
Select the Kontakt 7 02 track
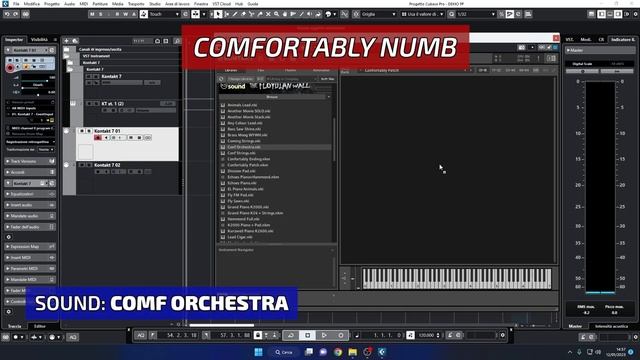coord(107,165)
